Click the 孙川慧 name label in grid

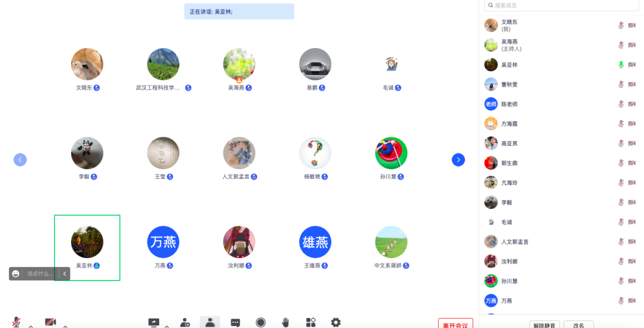(x=388, y=176)
